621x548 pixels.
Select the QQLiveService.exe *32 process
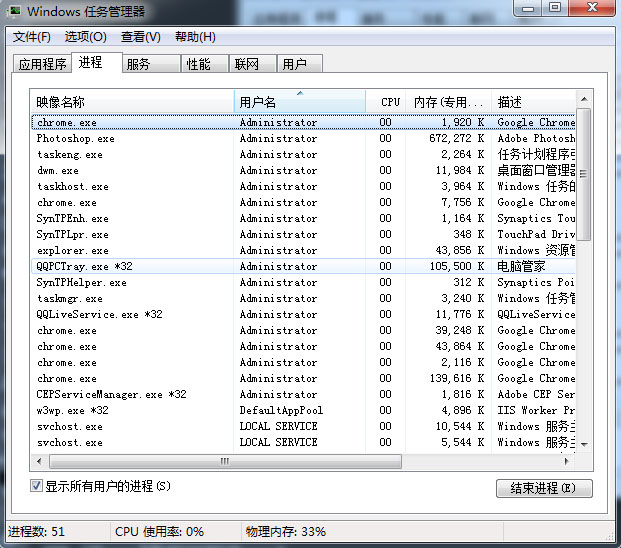[303, 314]
